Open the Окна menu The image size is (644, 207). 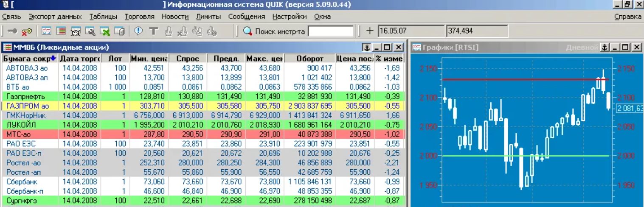pyautogui.click(x=322, y=17)
